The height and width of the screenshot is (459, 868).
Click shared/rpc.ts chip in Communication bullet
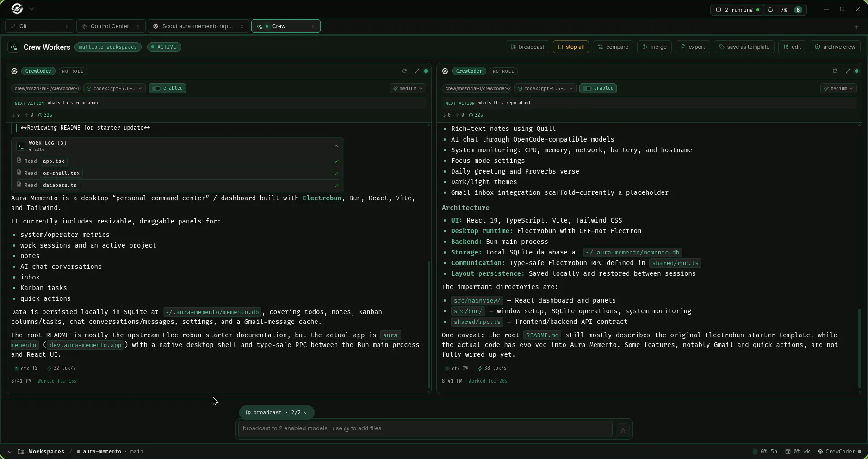[x=675, y=263]
